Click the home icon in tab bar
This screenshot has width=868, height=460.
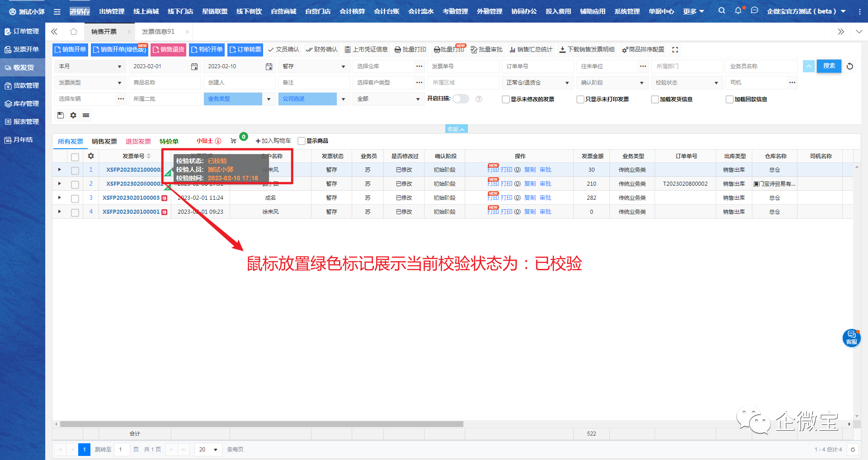coord(74,32)
